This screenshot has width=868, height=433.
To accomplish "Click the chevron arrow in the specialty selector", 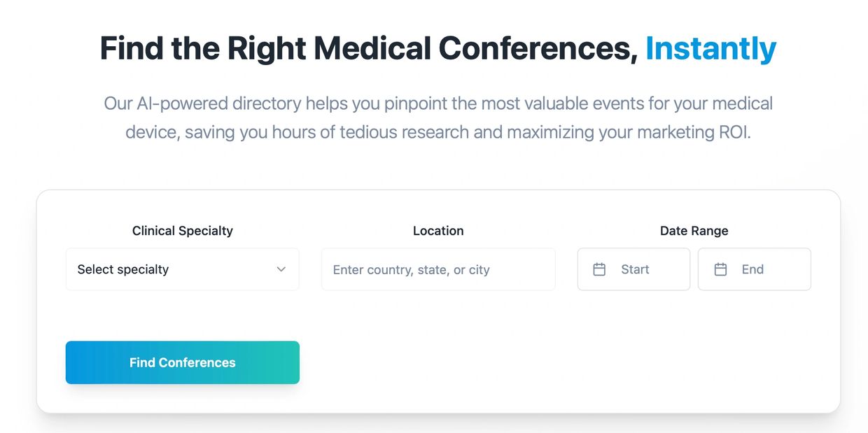I will point(281,269).
